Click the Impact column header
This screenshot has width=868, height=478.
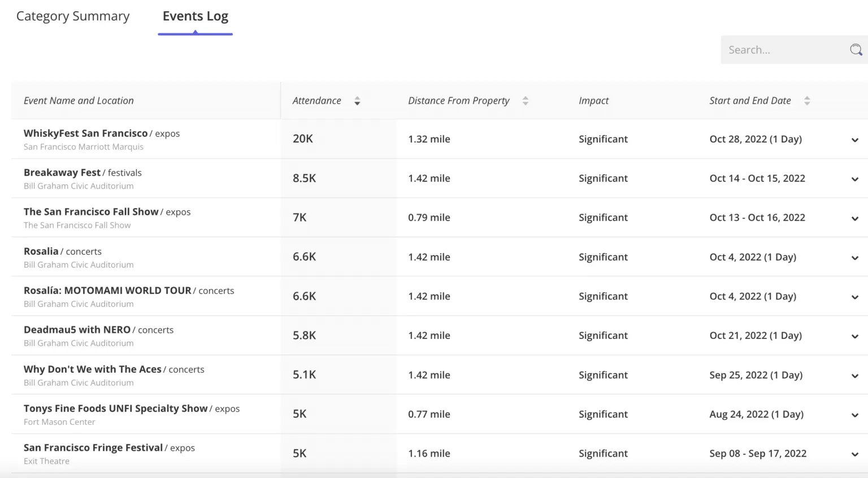click(x=593, y=101)
